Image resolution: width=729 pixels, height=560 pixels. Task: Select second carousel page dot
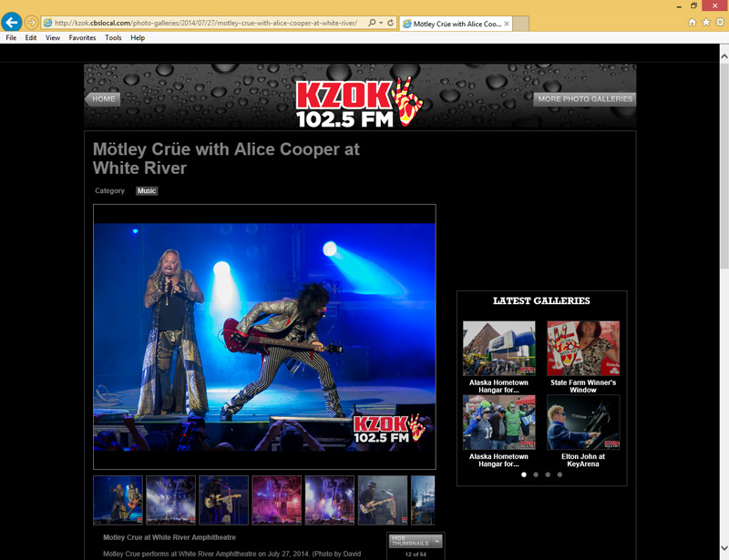pyautogui.click(x=536, y=474)
